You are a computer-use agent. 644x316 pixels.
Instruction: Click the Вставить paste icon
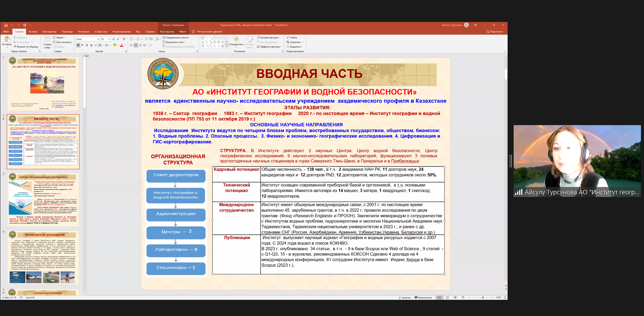7,39
